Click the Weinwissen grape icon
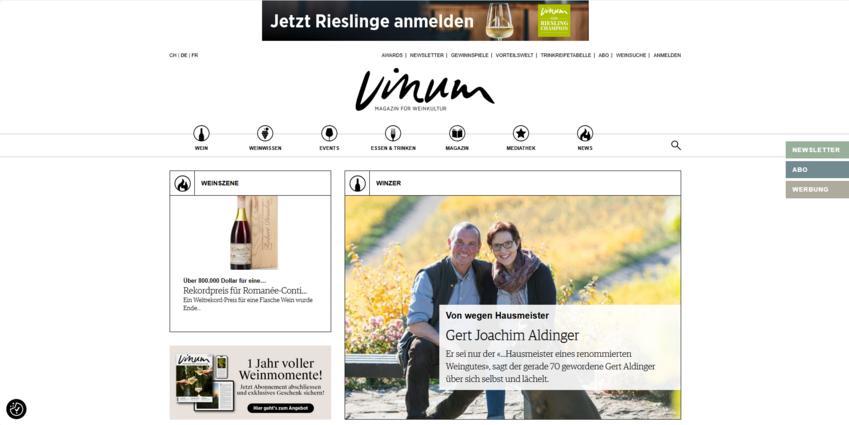 pyautogui.click(x=265, y=133)
